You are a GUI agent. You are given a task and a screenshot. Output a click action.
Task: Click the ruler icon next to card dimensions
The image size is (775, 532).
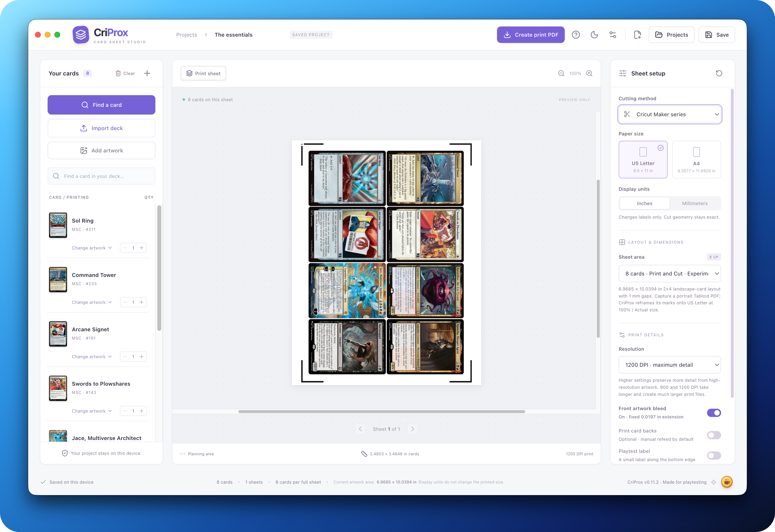pyautogui.click(x=364, y=454)
